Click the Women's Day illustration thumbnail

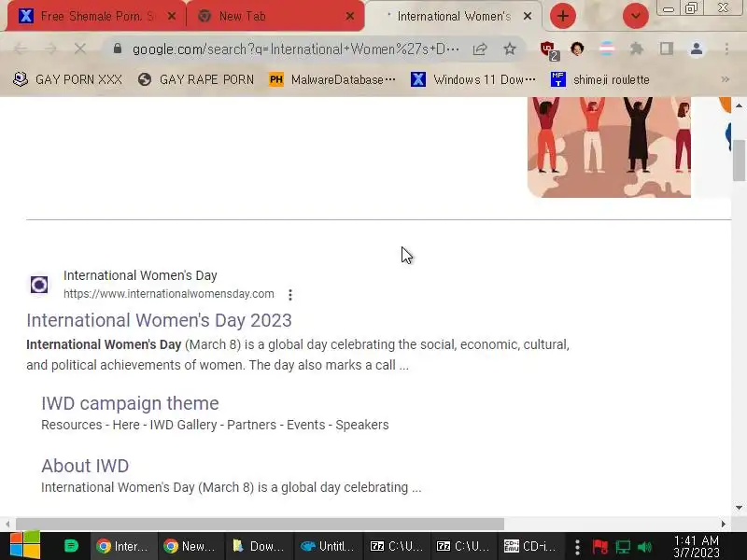pos(609,147)
